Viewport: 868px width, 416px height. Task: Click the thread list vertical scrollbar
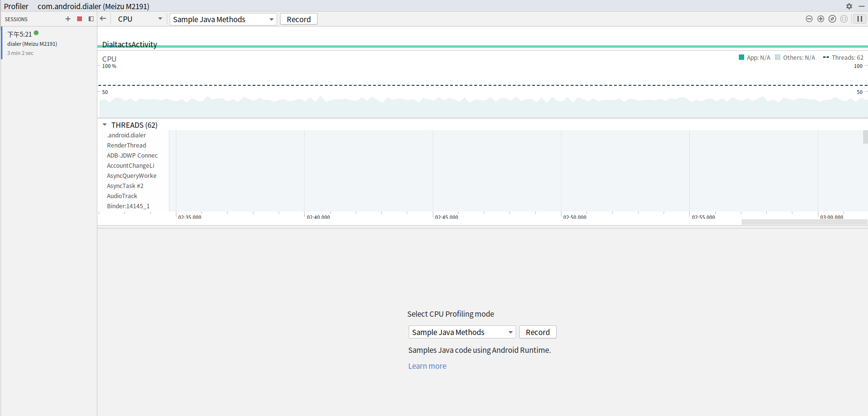point(866,137)
